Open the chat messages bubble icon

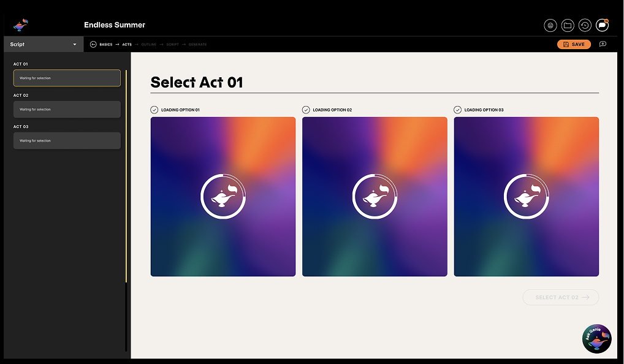tap(602, 25)
